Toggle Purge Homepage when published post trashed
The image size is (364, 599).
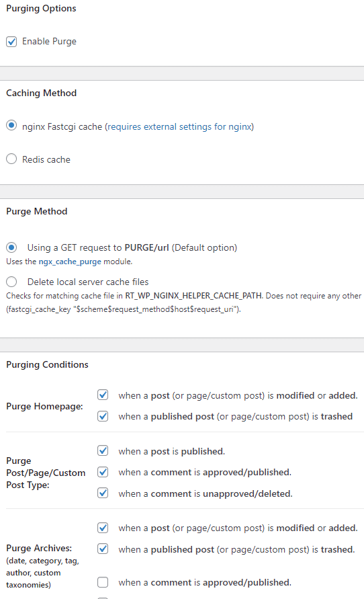pos(103,415)
